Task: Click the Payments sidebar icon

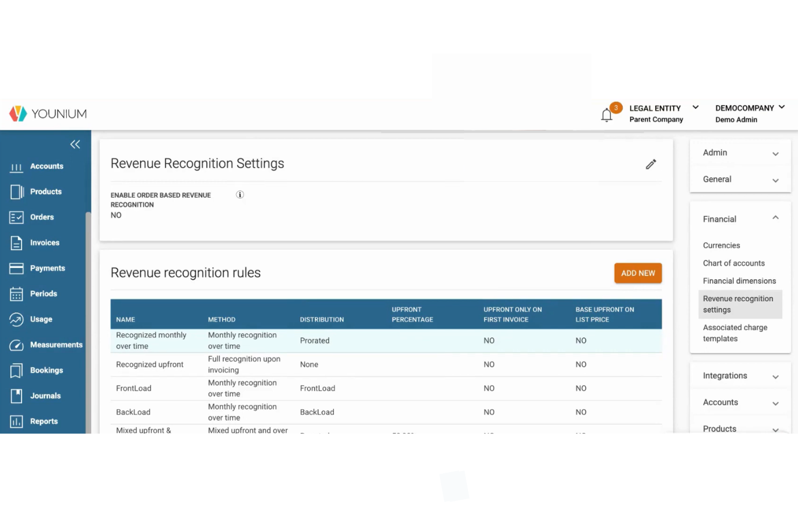Action: 16,268
